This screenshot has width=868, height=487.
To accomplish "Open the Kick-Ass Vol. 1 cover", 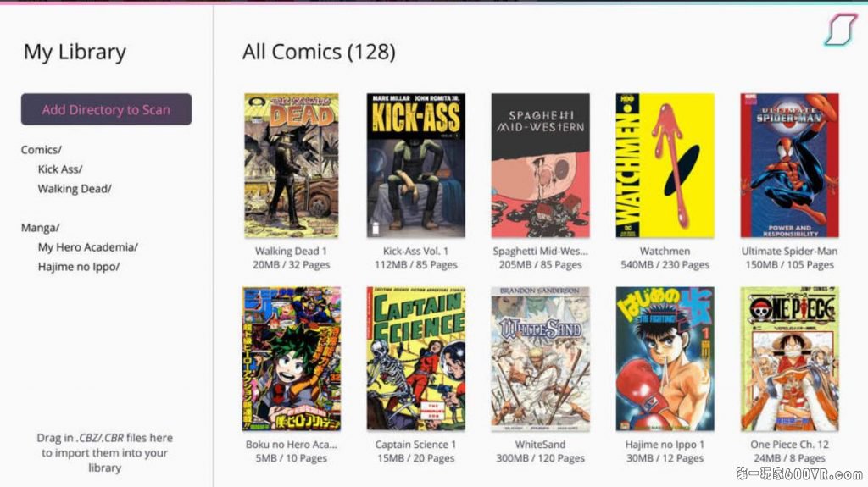I will [x=415, y=165].
